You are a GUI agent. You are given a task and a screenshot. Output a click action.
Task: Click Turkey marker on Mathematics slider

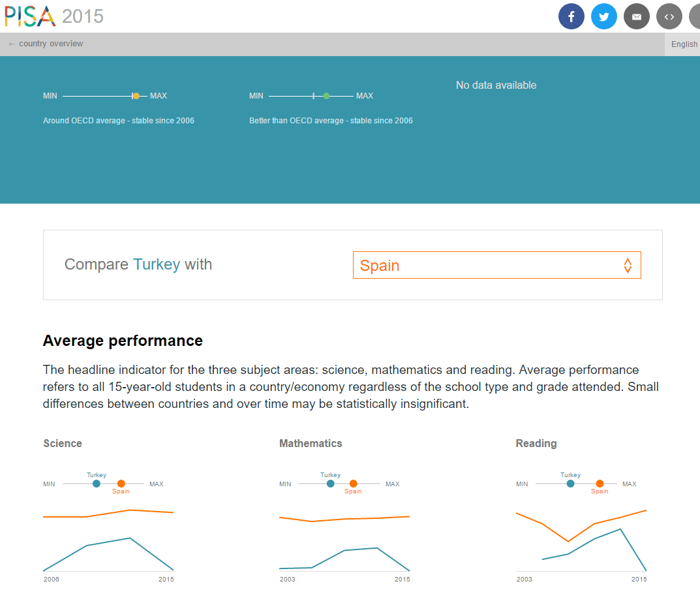pos(330,484)
